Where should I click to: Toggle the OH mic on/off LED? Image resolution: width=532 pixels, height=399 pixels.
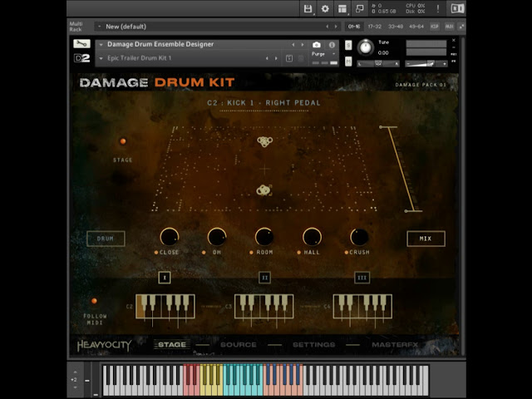(204, 253)
